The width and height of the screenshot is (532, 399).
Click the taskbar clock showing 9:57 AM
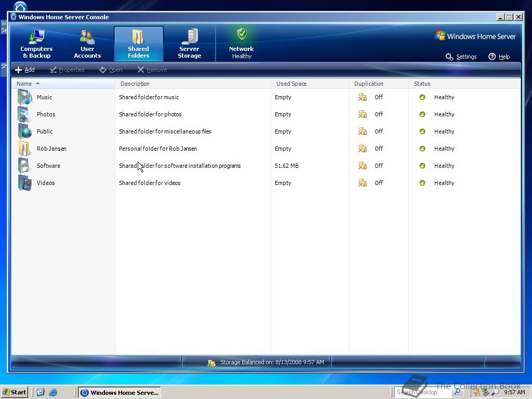tap(514, 392)
